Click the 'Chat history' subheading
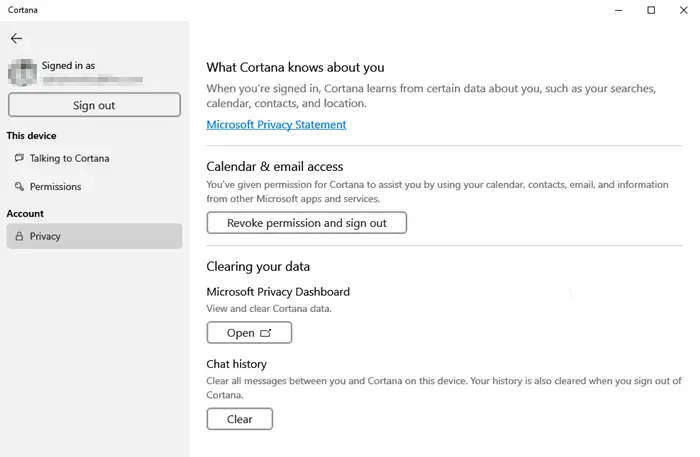The width and height of the screenshot is (700, 457). point(236,364)
